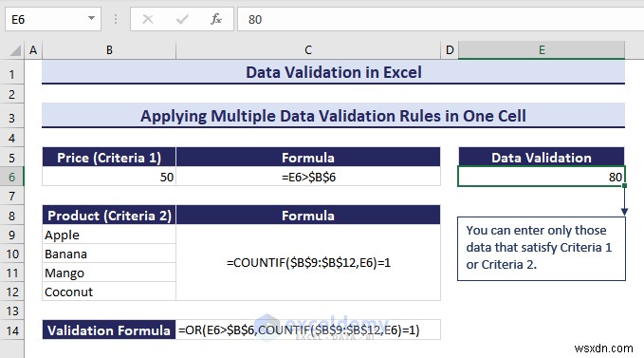Select row 6 header
The height and width of the screenshot is (358, 644).
[x=12, y=178]
